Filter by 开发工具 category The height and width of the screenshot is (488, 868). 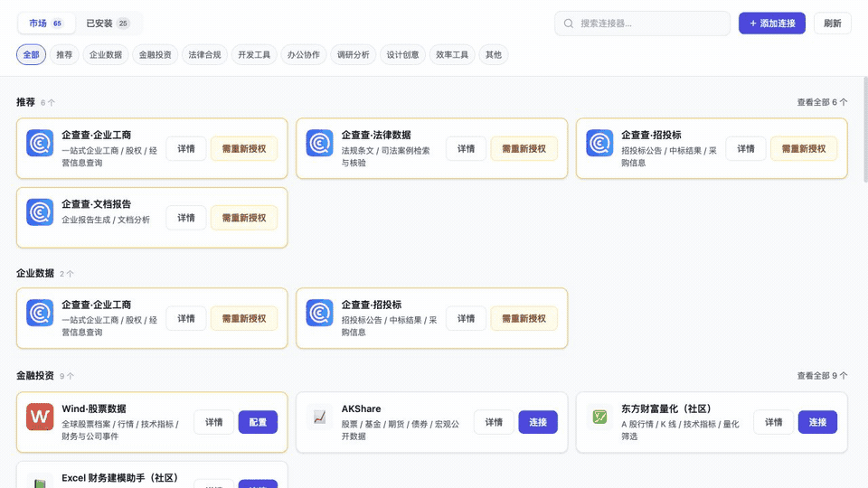click(254, 55)
